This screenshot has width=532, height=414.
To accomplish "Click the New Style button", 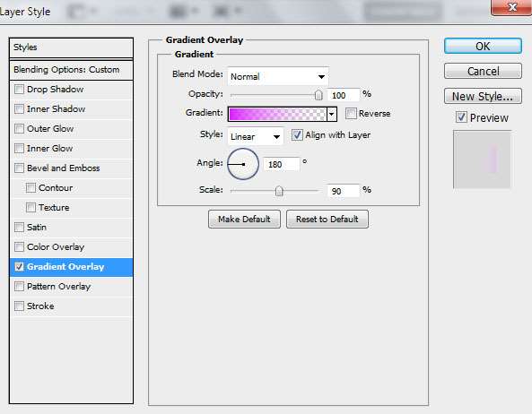I will click(x=483, y=96).
